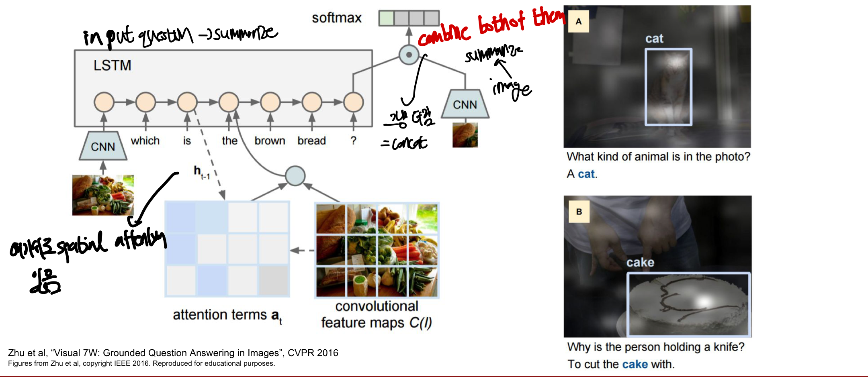Click the blue 'cat' answer word
Screen dimensions: 868x377
[586, 174]
